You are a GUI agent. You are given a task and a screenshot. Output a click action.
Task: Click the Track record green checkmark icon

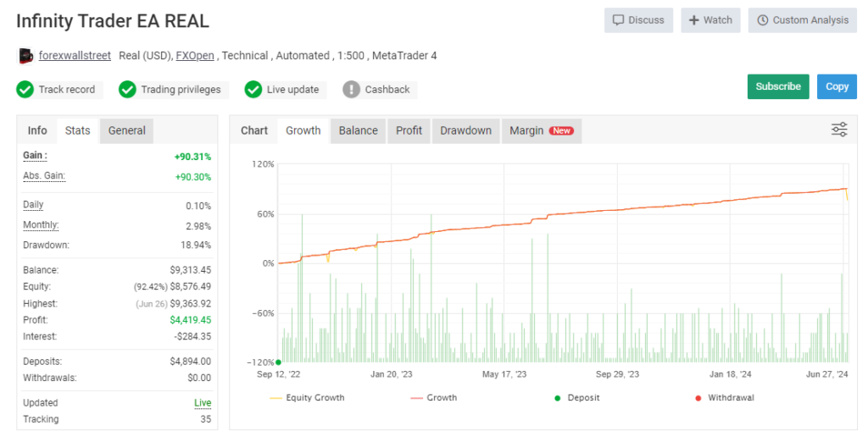tap(25, 89)
